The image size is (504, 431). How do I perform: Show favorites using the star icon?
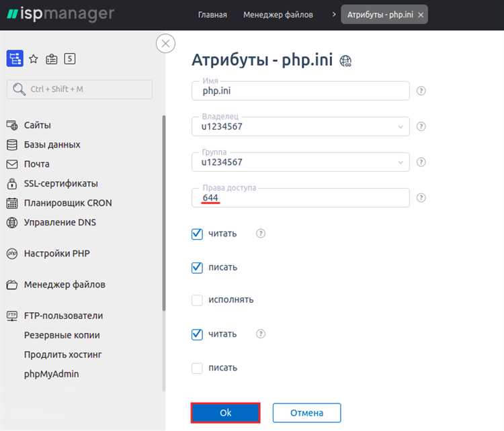pos(34,59)
